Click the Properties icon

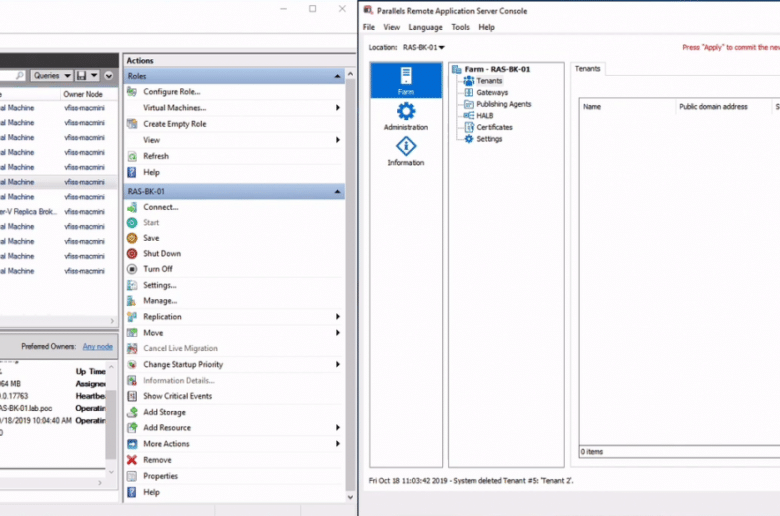132,476
